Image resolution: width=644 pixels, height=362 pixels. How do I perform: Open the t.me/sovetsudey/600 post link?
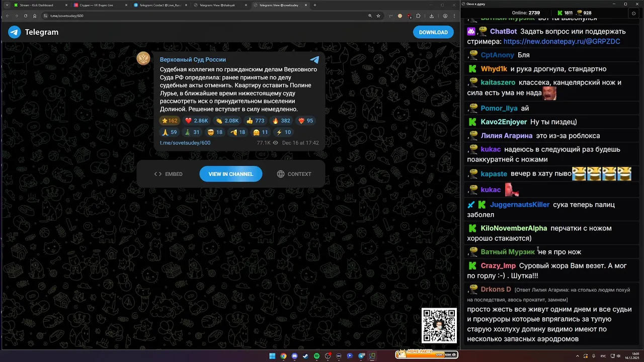coord(185,143)
